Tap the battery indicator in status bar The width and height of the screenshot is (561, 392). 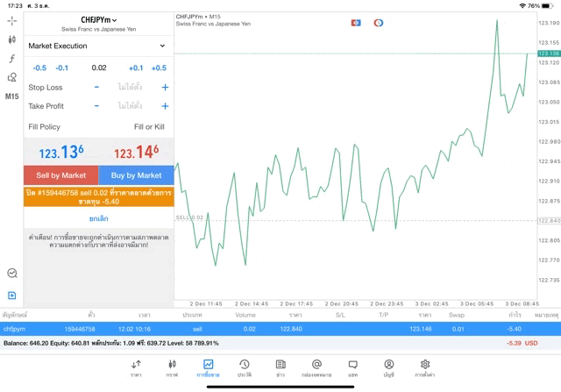547,6
